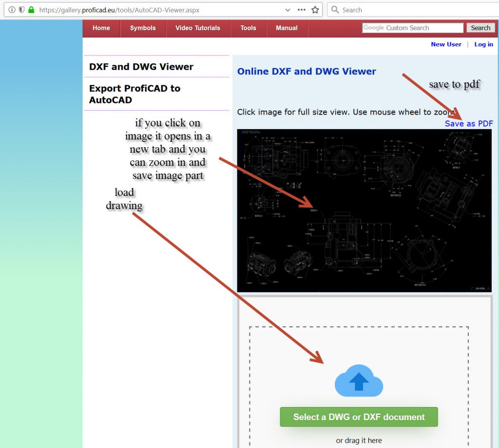Image resolution: width=499 pixels, height=448 pixels.
Task: Click the green secure connection padlock
Action: [31, 10]
